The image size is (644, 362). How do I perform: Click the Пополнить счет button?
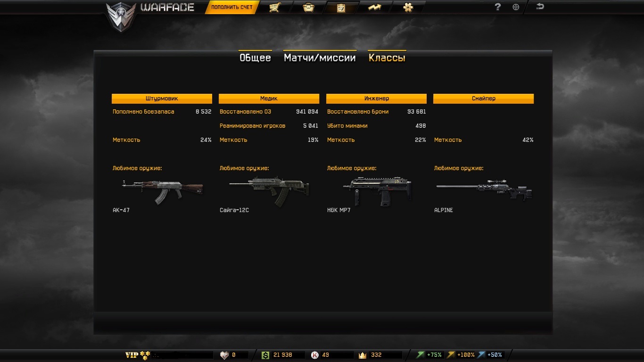point(232,7)
